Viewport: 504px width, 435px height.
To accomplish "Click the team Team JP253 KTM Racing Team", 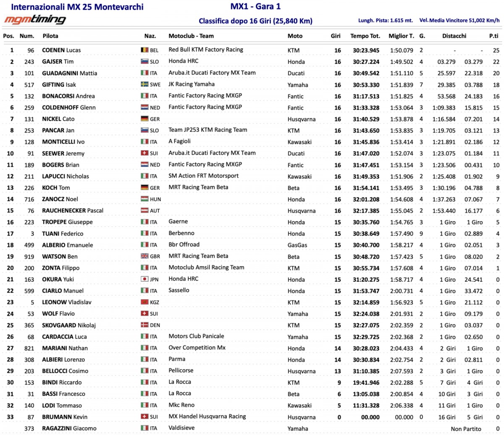I will pos(208,130).
